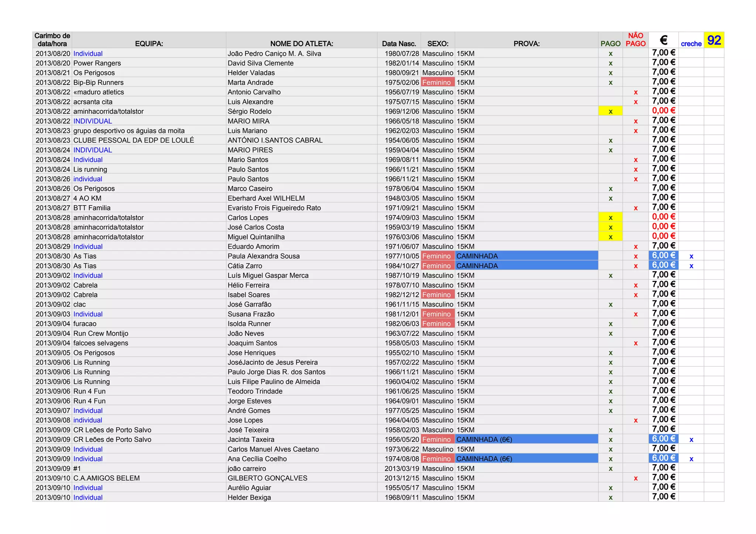The height and width of the screenshot is (534, 756).
Task: Click the PAGO column header
Action: click(610, 44)
